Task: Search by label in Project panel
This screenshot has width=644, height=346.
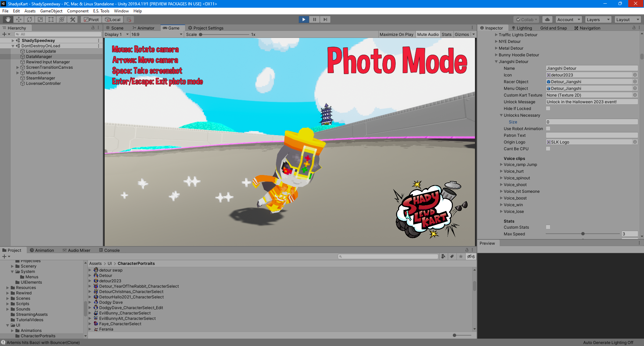Action: tap(452, 256)
